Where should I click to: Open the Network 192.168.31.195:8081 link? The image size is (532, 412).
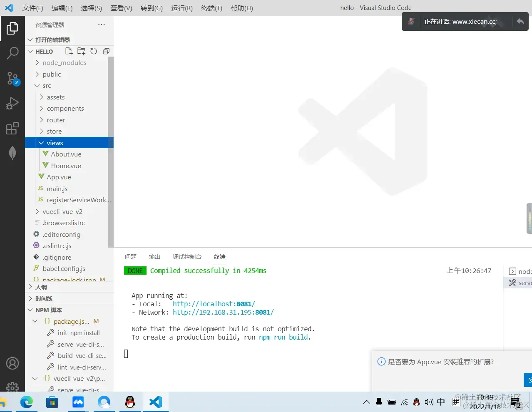click(x=223, y=313)
